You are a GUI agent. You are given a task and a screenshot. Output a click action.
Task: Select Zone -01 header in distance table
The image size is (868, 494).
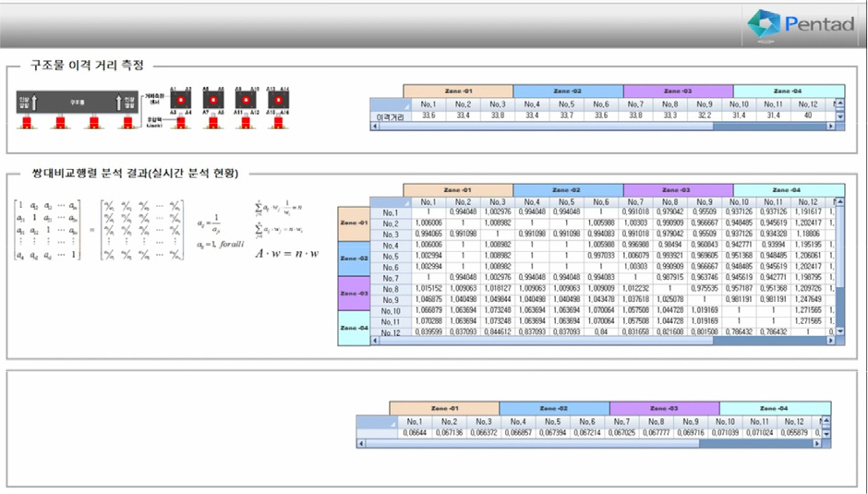458,90
